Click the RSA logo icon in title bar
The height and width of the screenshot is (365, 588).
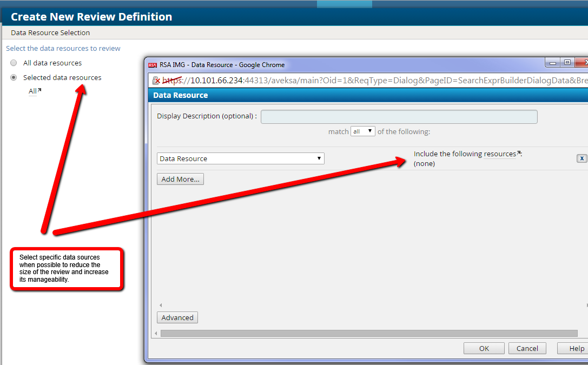153,65
